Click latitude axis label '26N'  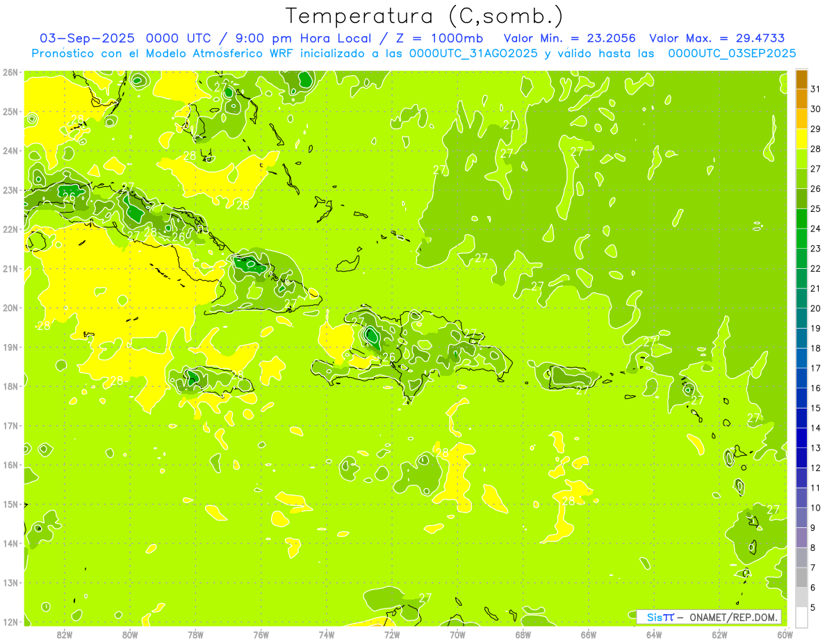coord(10,72)
